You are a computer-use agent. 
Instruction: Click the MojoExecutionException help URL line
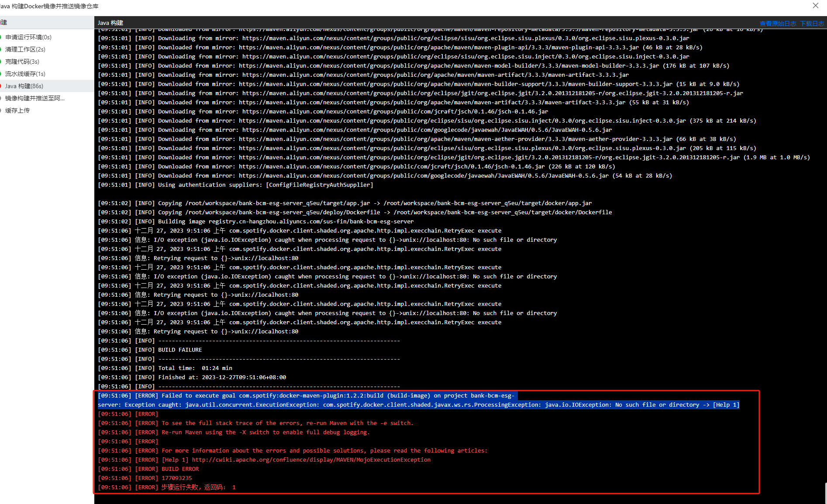click(264, 460)
